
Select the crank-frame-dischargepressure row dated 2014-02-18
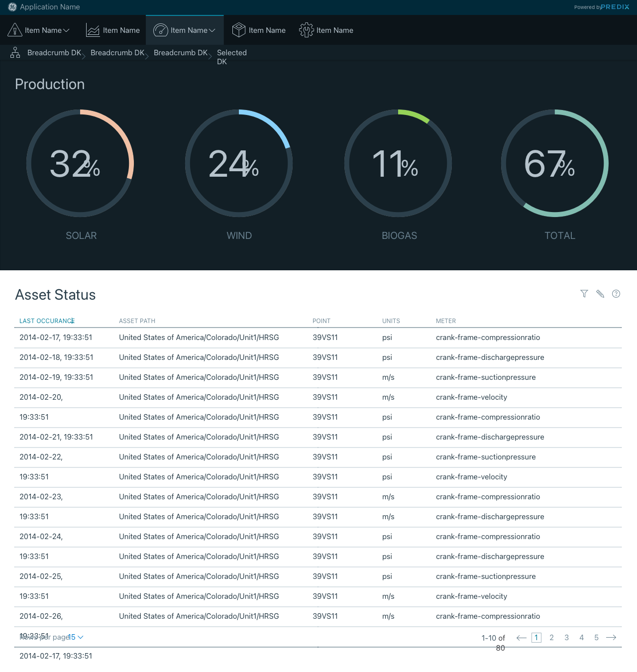pyautogui.click(x=318, y=357)
